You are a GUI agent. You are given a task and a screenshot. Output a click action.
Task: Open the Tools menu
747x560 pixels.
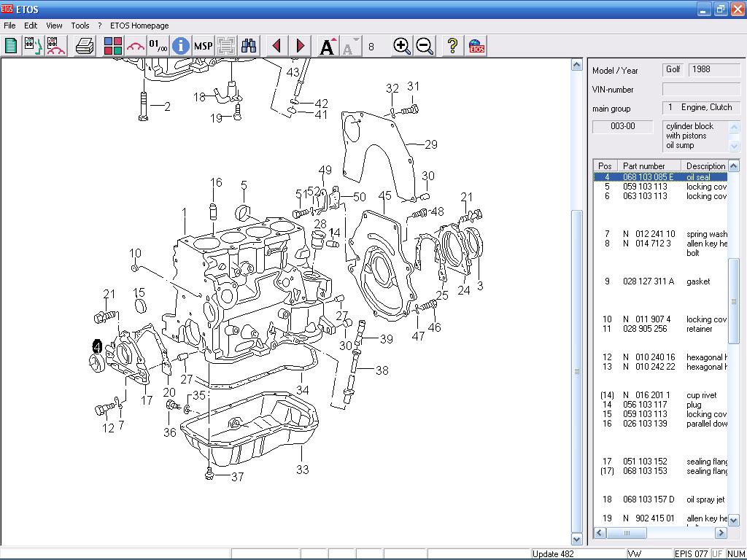coord(80,26)
